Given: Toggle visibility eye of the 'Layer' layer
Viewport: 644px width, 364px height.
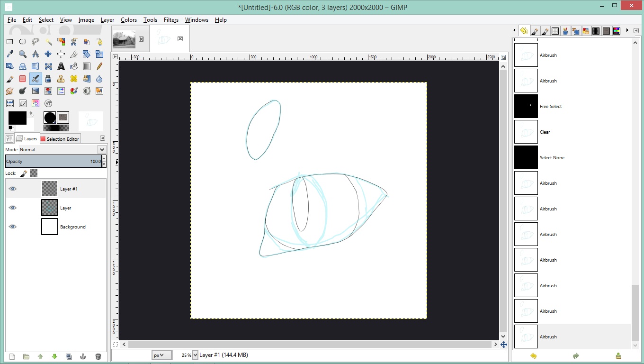Looking at the screenshot, I should tap(13, 208).
